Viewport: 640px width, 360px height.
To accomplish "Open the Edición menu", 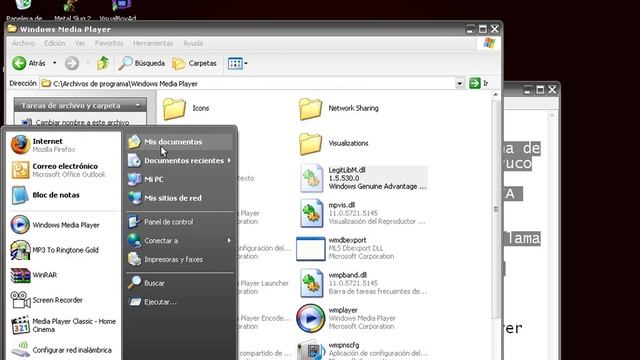I will coord(55,43).
